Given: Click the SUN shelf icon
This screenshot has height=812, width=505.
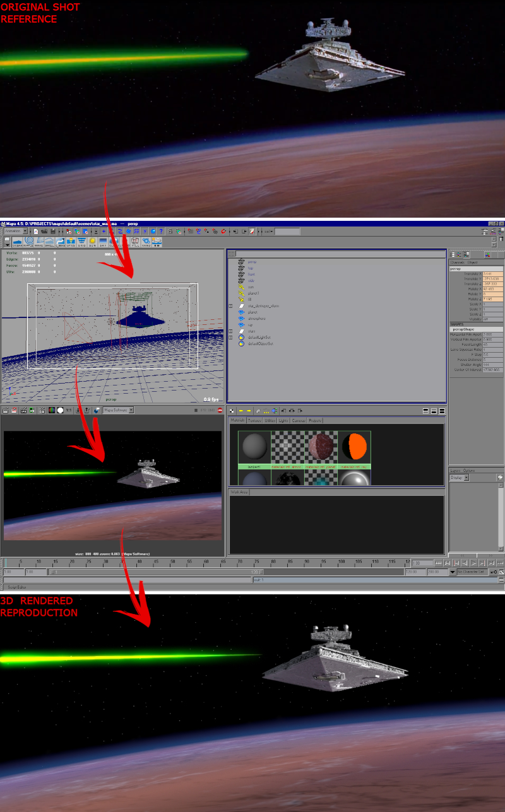Looking at the screenshot, I should 92,242.
